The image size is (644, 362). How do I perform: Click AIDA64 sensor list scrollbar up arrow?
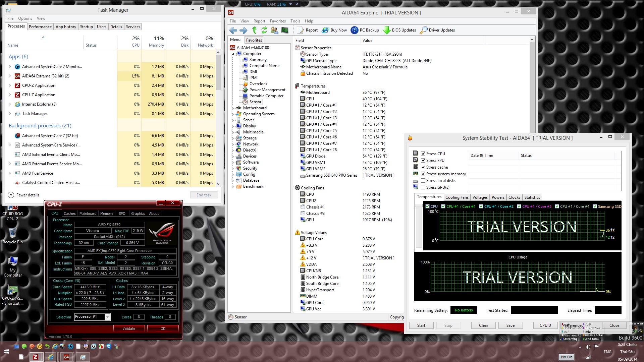(532, 40)
